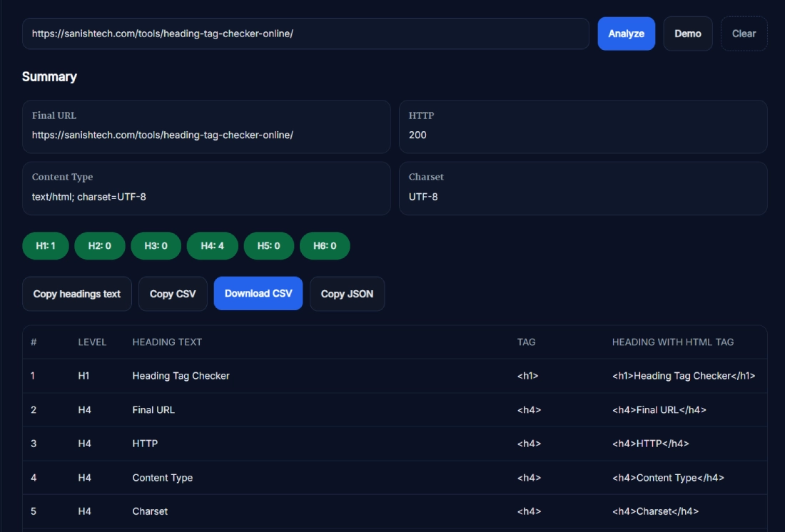Click the H3: 0 badge
This screenshot has width=785, height=532.
point(156,246)
